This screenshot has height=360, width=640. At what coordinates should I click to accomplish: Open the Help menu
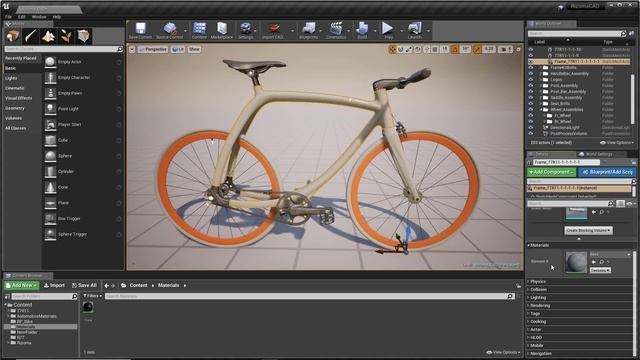point(57,17)
